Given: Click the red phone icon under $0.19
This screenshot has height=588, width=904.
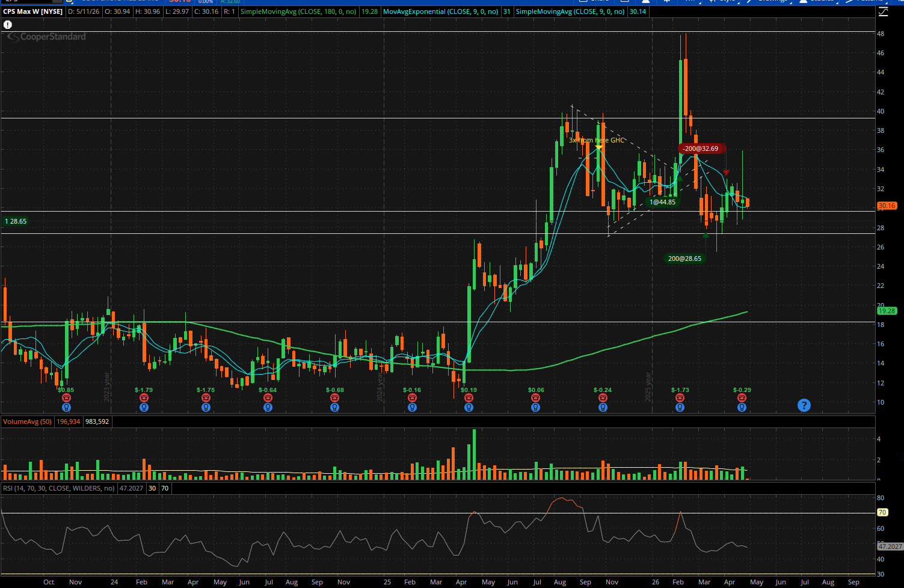Looking at the screenshot, I should coord(469,398).
